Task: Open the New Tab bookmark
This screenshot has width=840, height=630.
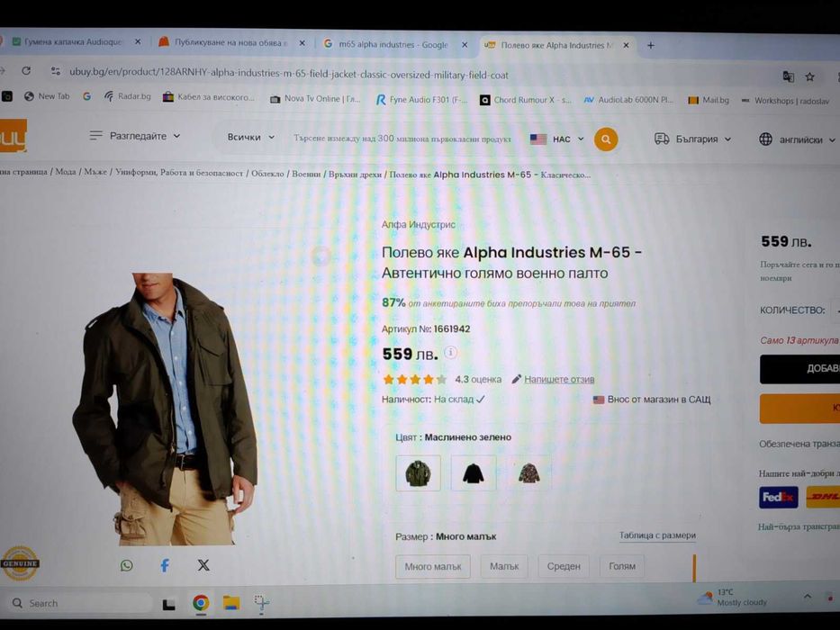Action: [47, 96]
